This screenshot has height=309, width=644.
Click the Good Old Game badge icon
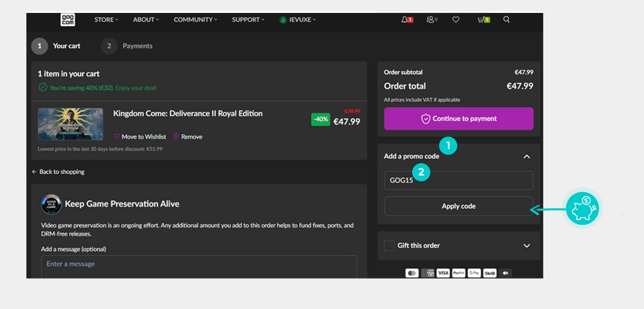coord(52,204)
